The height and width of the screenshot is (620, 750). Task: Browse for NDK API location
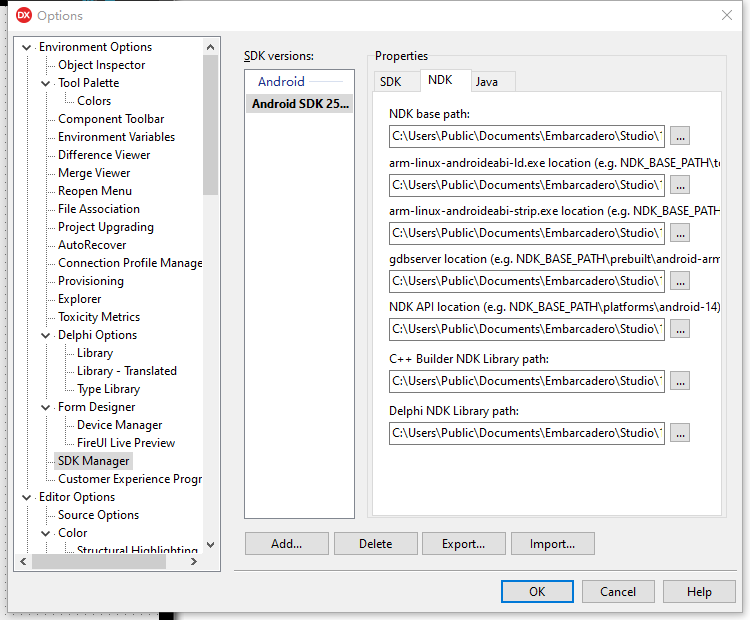680,329
